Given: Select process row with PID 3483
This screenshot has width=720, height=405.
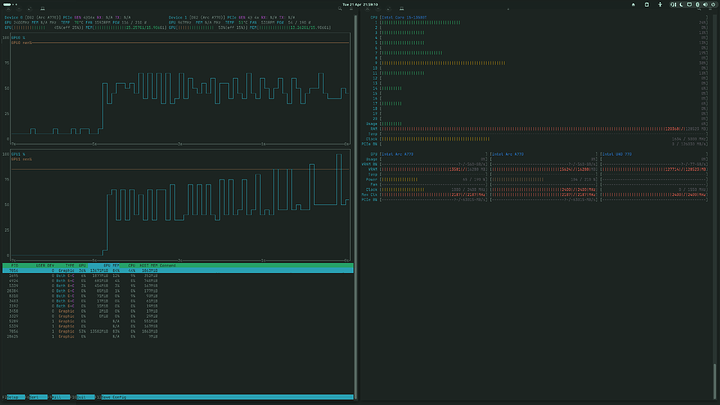Looking at the screenshot, I should pos(178,301).
